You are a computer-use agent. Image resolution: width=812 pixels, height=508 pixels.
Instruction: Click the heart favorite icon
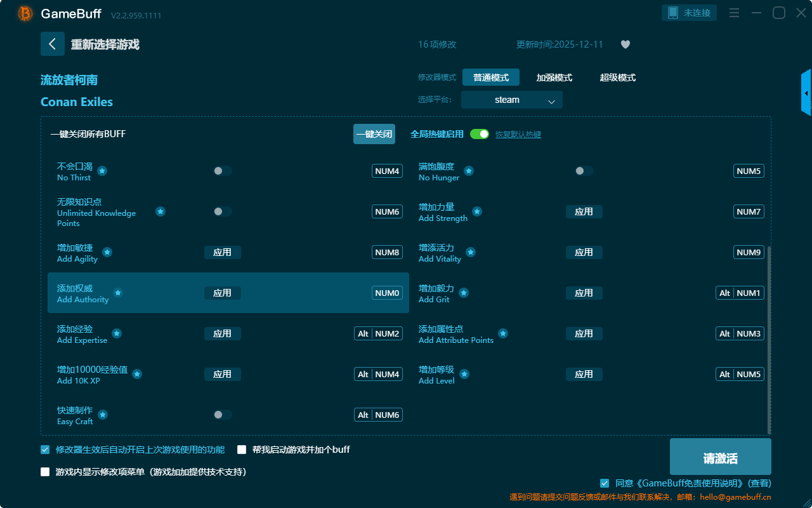pyautogui.click(x=625, y=44)
